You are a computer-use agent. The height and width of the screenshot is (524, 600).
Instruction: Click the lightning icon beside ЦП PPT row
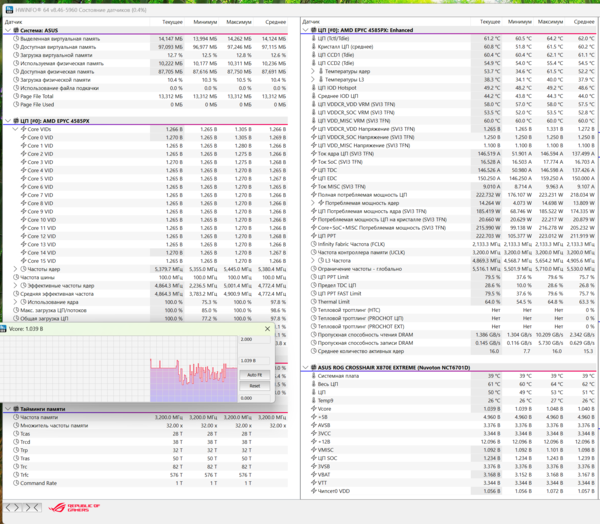[313, 236]
